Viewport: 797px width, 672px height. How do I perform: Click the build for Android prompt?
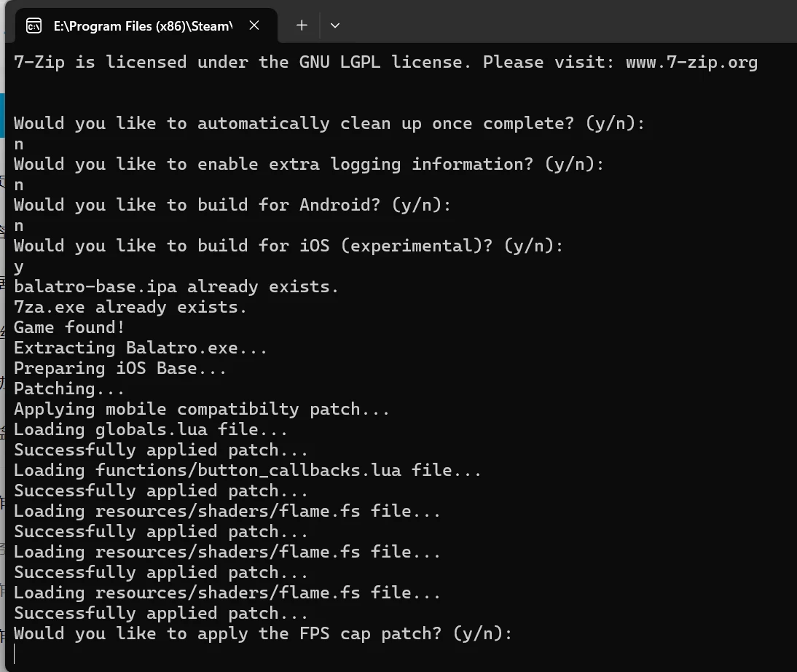(x=232, y=205)
